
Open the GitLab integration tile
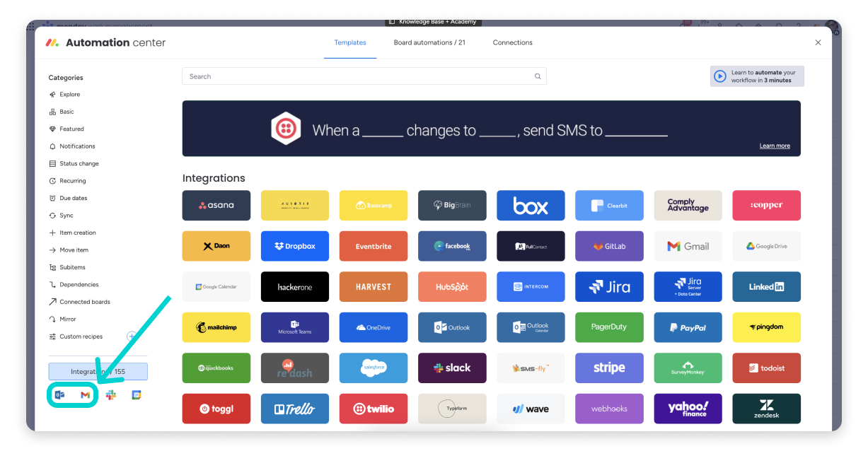coord(609,246)
